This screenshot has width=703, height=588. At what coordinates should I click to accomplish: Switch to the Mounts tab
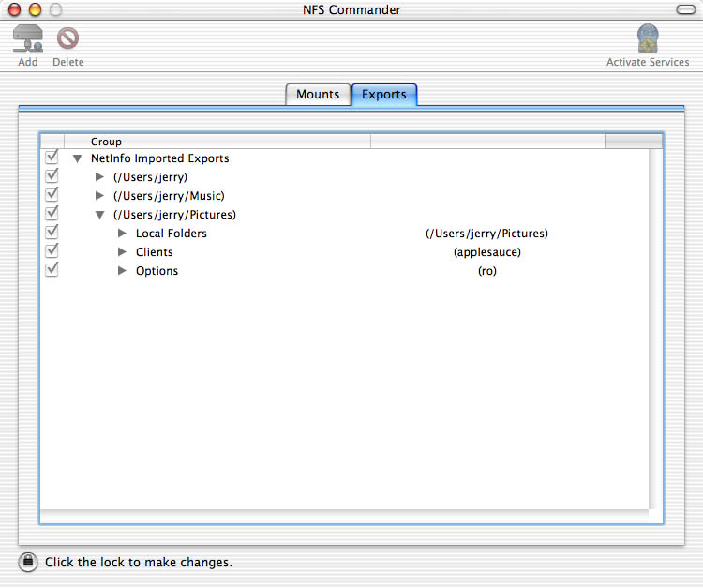pyautogui.click(x=318, y=95)
